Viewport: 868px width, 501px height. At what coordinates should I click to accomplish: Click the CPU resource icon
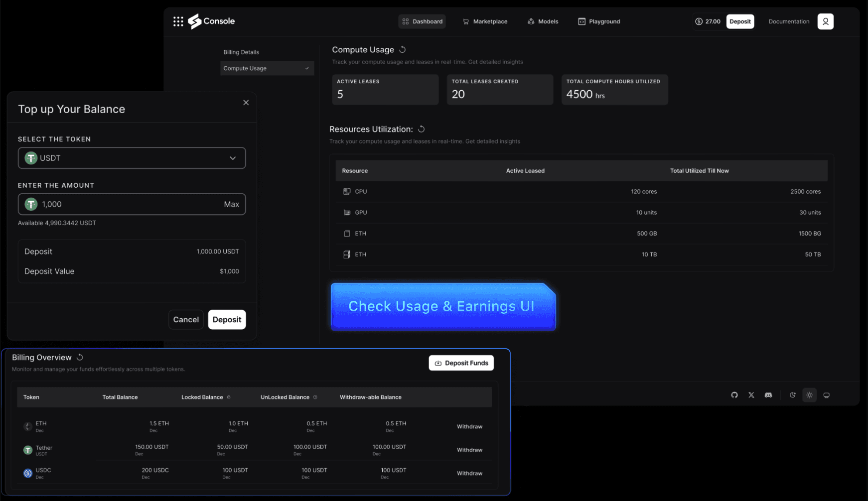tap(347, 192)
